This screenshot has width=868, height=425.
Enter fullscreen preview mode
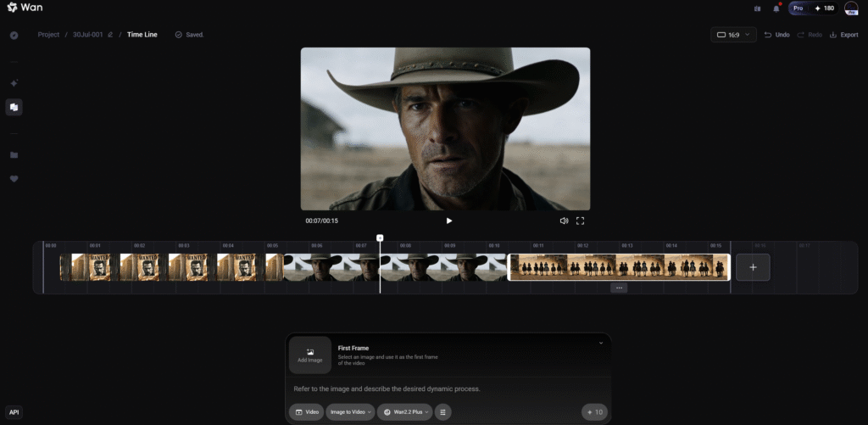(581, 221)
